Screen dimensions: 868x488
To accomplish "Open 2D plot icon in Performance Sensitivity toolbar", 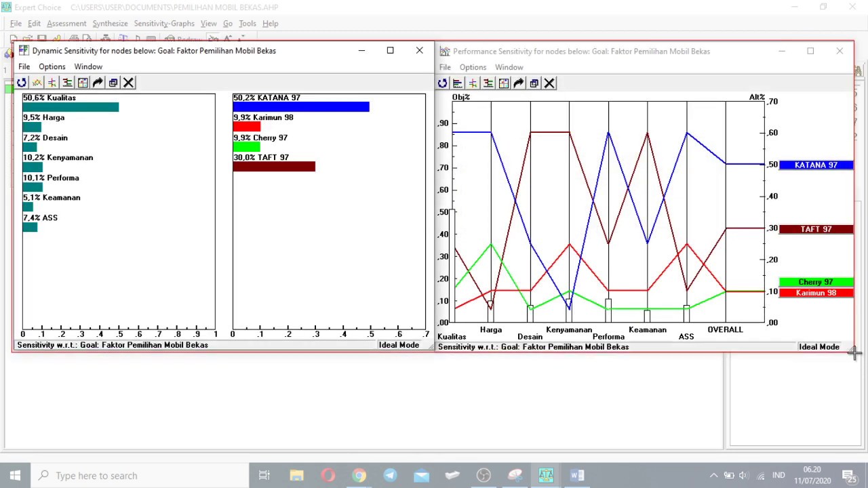I will [503, 83].
